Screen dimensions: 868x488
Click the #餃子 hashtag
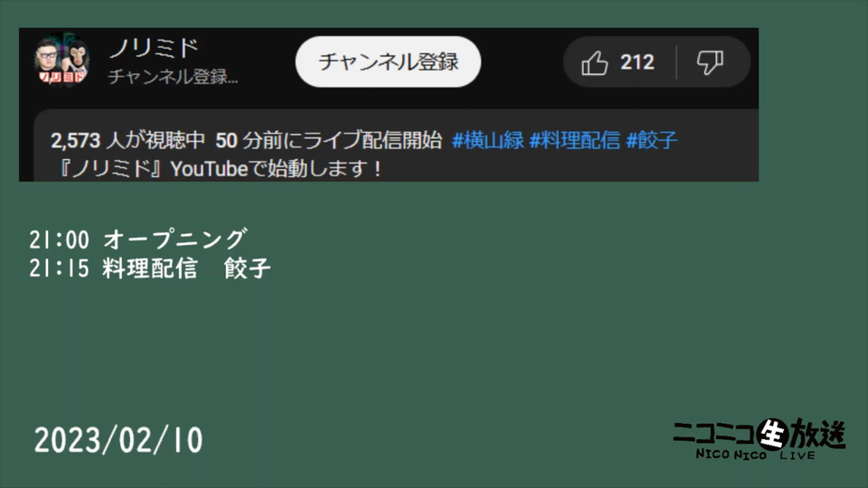(x=652, y=140)
